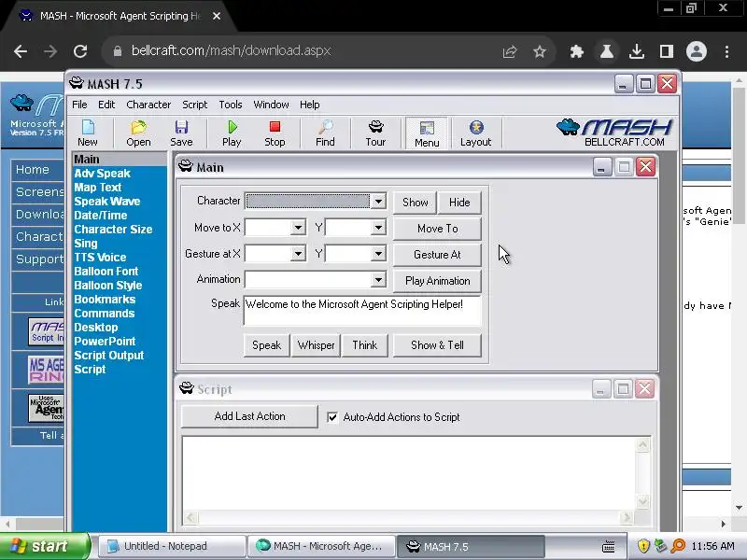
Task: Open a script with the Open toolbar icon
Action: [x=138, y=133]
